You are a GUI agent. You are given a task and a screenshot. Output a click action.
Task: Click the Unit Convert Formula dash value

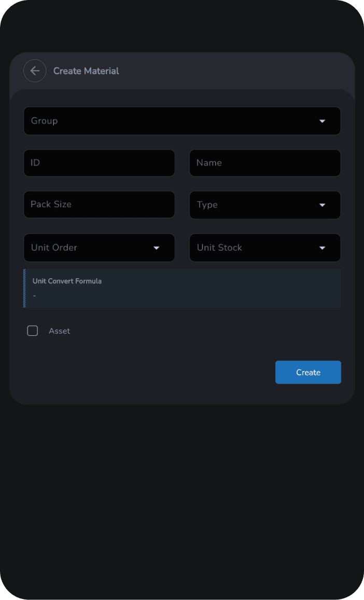(x=34, y=296)
